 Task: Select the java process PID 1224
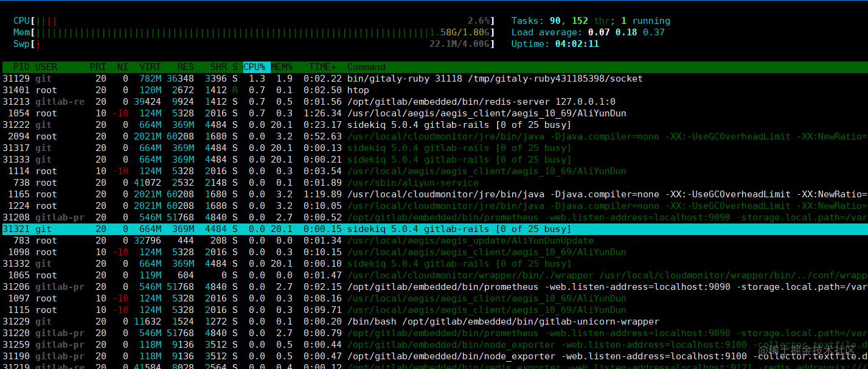pyautogui.click(x=434, y=206)
